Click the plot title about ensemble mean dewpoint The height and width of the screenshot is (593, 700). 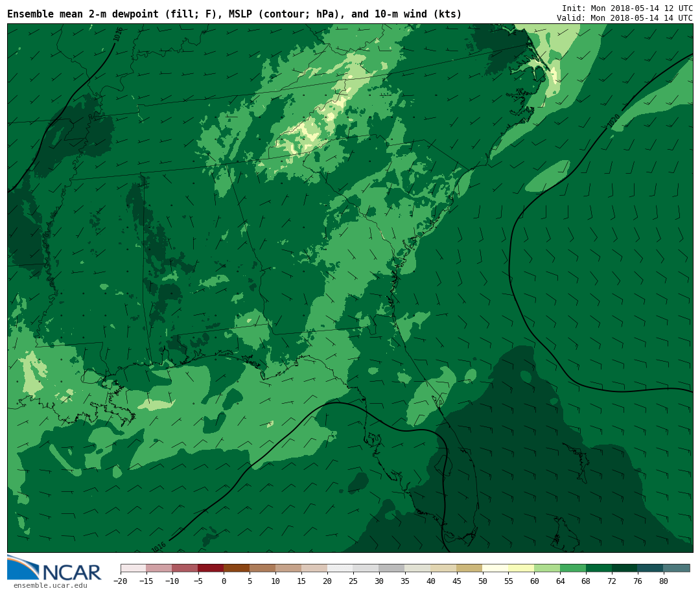tap(234, 14)
